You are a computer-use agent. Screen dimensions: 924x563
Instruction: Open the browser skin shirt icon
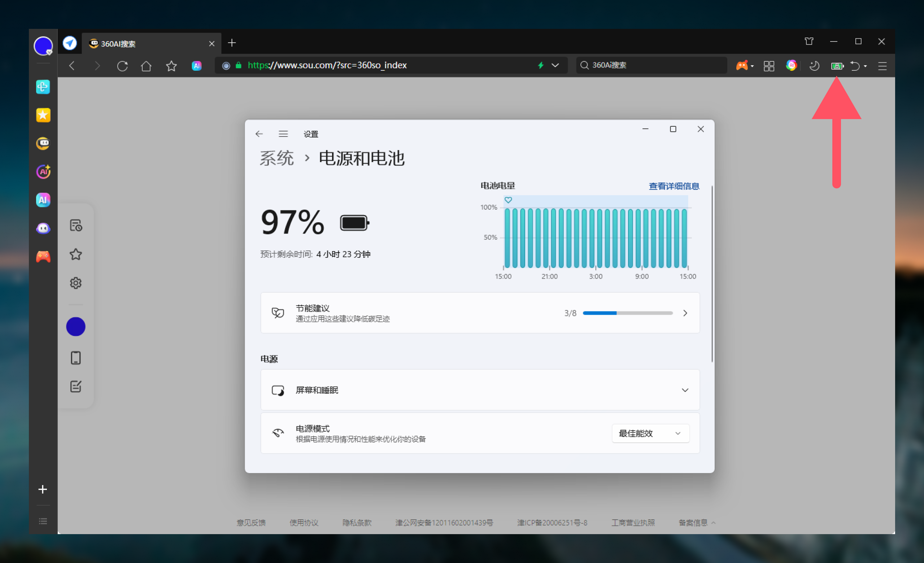pos(809,42)
